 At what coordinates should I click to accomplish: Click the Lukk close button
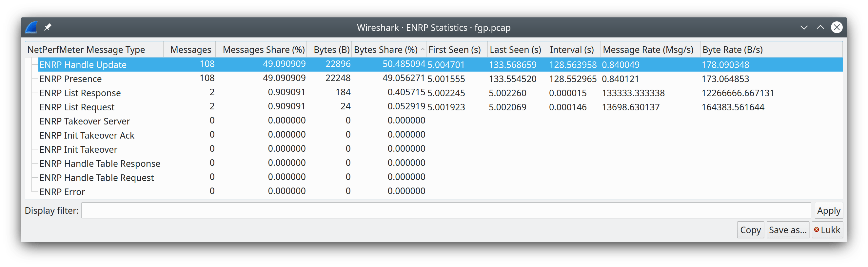(x=827, y=230)
